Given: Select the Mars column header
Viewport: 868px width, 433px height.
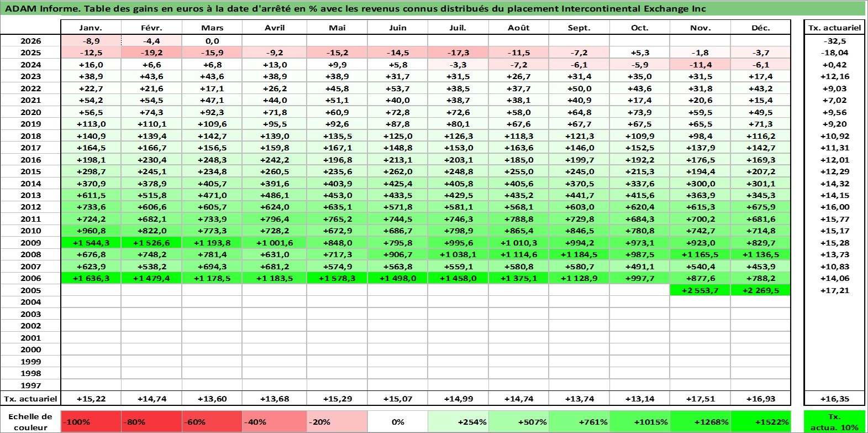Looking at the screenshot, I should coord(212,28).
